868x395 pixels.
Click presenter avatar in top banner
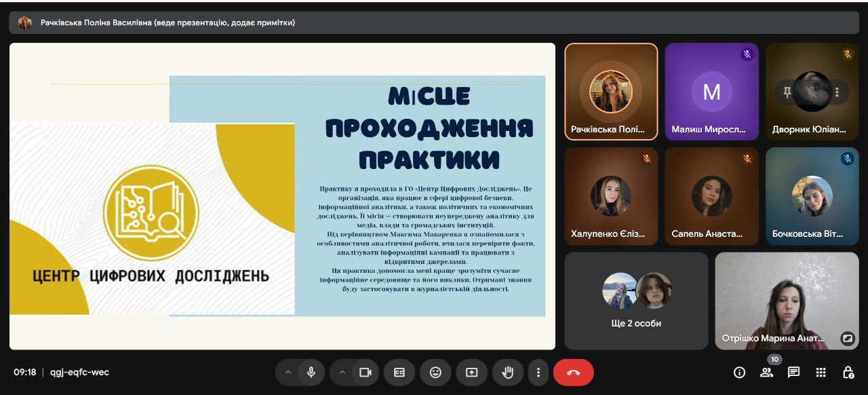(25, 22)
